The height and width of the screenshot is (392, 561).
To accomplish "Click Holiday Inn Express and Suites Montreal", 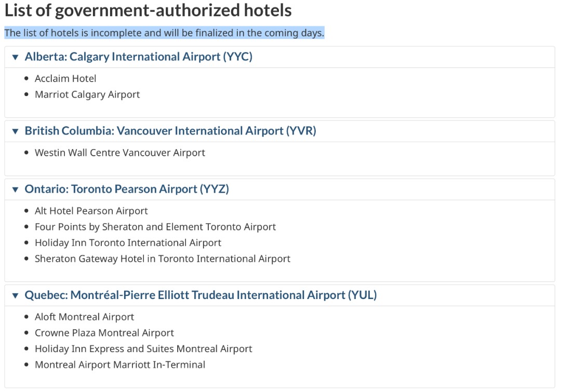I will (143, 349).
